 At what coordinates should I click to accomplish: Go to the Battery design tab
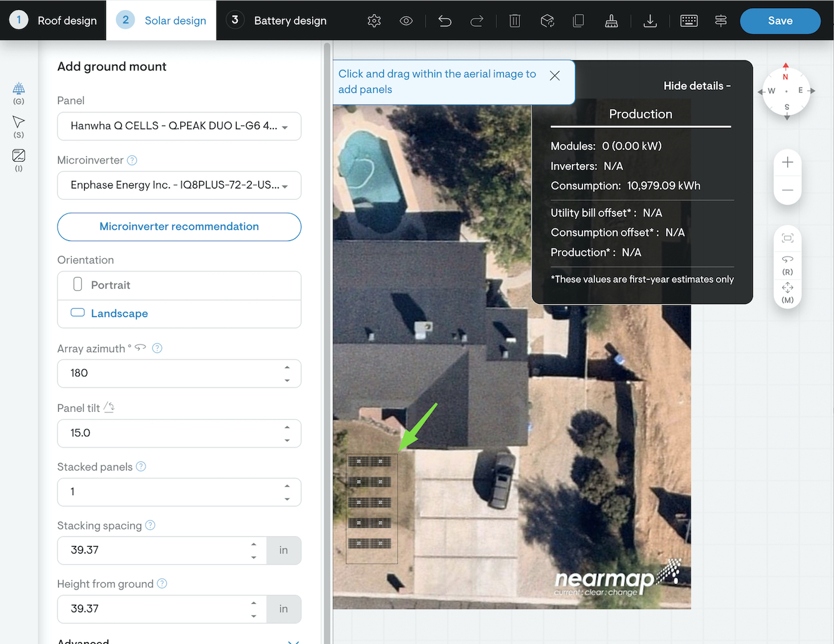click(278, 21)
